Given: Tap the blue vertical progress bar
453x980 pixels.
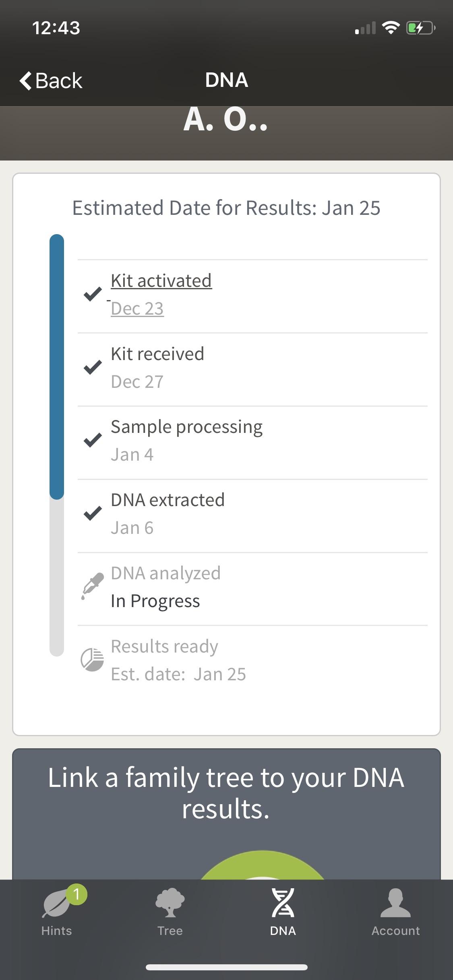Looking at the screenshot, I should (x=57, y=366).
